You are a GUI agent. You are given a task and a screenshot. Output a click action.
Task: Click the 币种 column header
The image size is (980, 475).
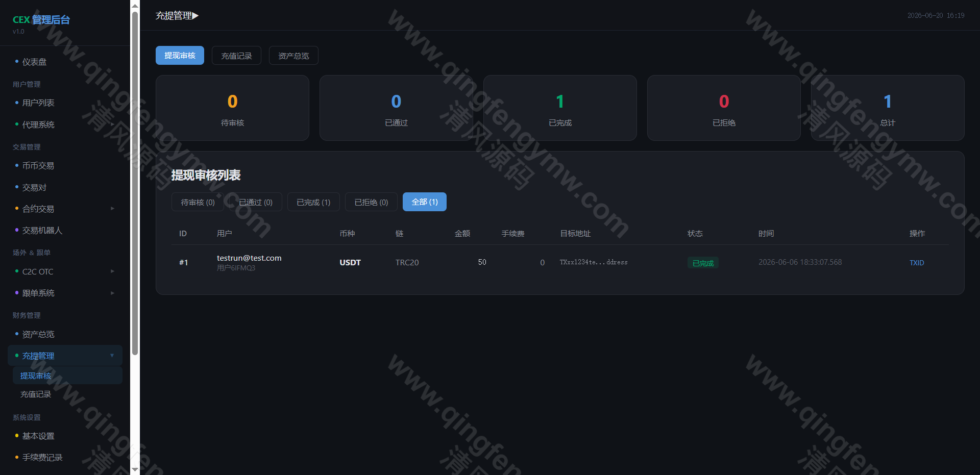347,234
